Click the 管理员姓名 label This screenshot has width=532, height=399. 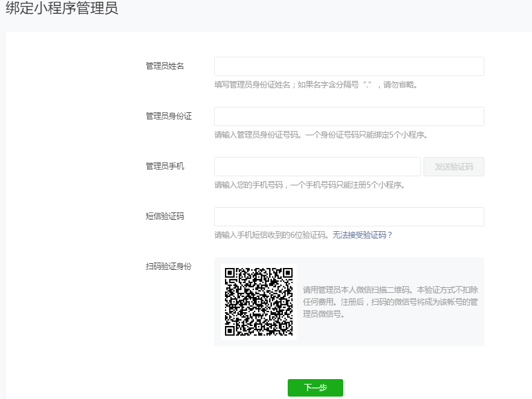165,66
